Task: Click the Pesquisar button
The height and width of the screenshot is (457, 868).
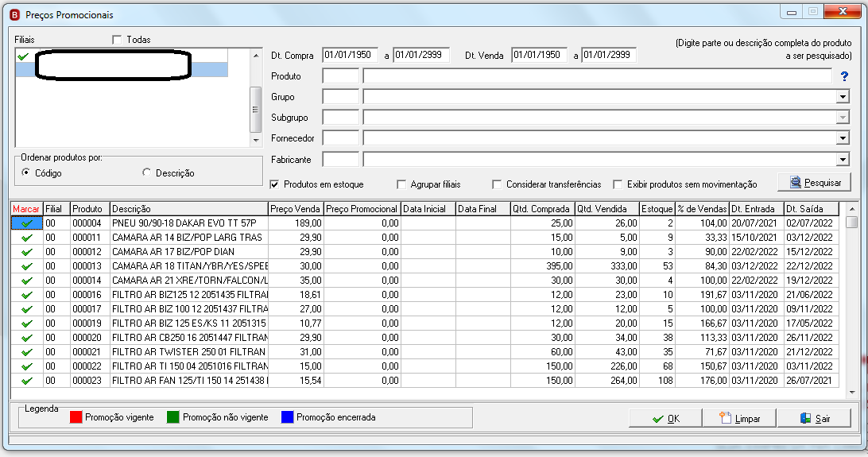Action: point(814,183)
